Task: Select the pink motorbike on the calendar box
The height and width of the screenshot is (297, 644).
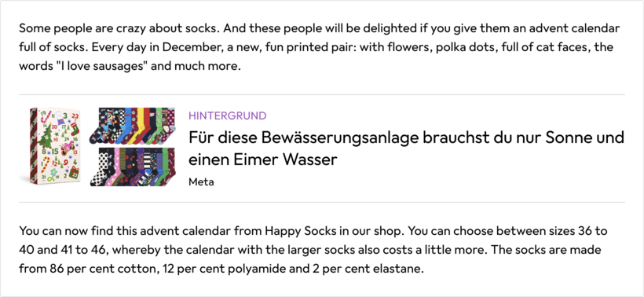Action: point(68,148)
